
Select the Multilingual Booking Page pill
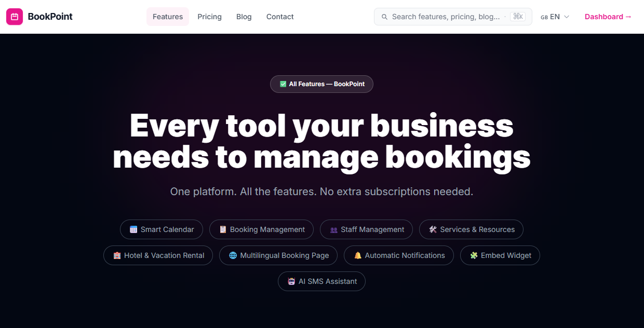[x=278, y=255]
